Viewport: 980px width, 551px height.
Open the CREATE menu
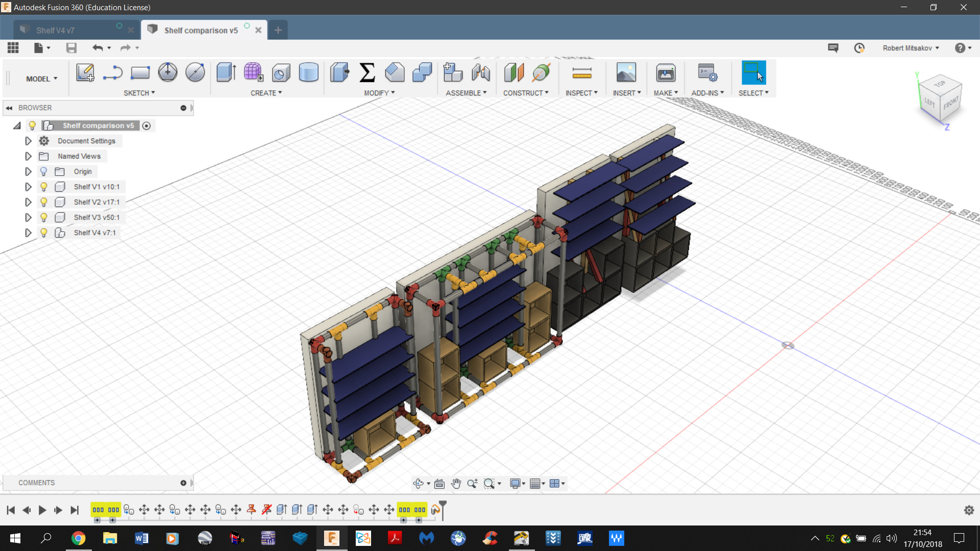266,93
